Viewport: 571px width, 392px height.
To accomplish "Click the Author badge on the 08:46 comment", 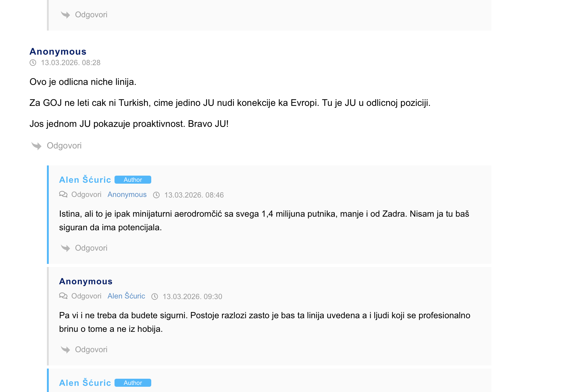I will click(x=133, y=180).
